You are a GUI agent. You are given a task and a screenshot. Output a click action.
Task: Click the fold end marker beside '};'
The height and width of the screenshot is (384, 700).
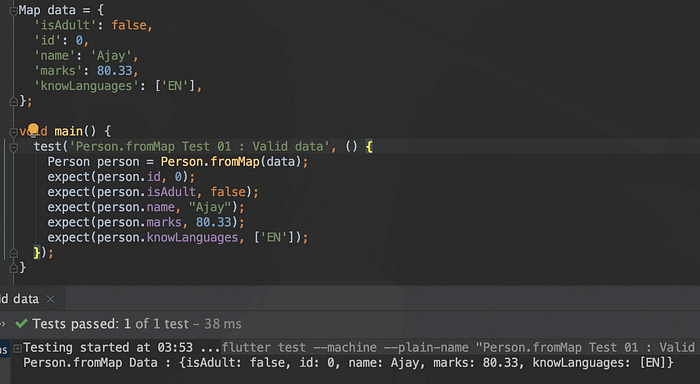[x=13, y=102]
